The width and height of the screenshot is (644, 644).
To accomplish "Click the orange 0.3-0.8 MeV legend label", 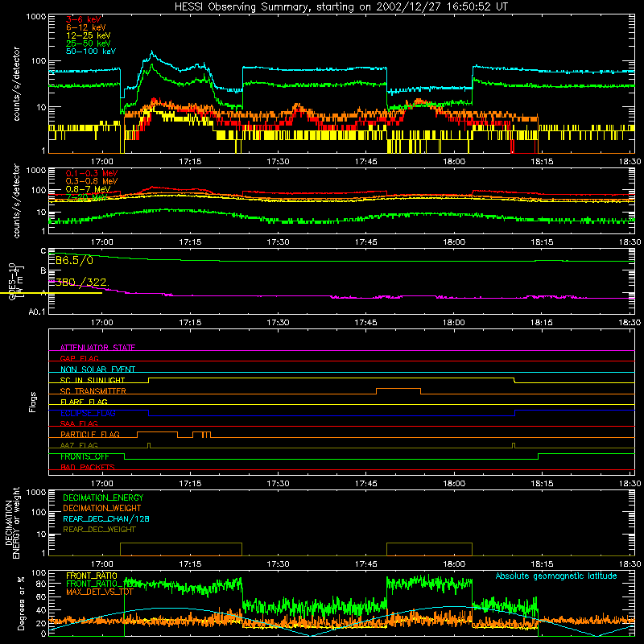I will (92, 181).
